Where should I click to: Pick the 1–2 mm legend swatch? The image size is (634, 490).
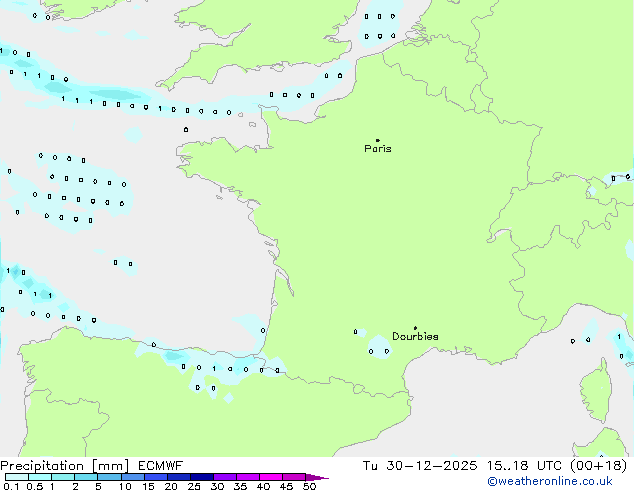point(63,477)
